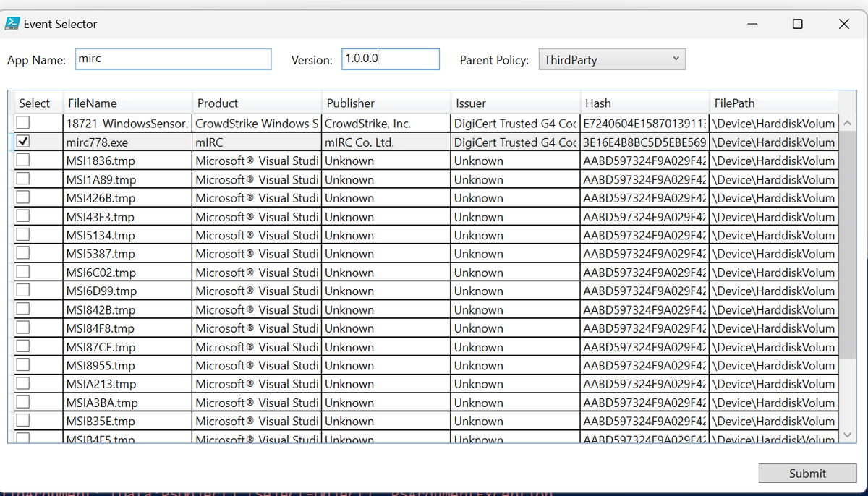Submit the selected events
The height and width of the screenshot is (496, 868).
click(807, 473)
